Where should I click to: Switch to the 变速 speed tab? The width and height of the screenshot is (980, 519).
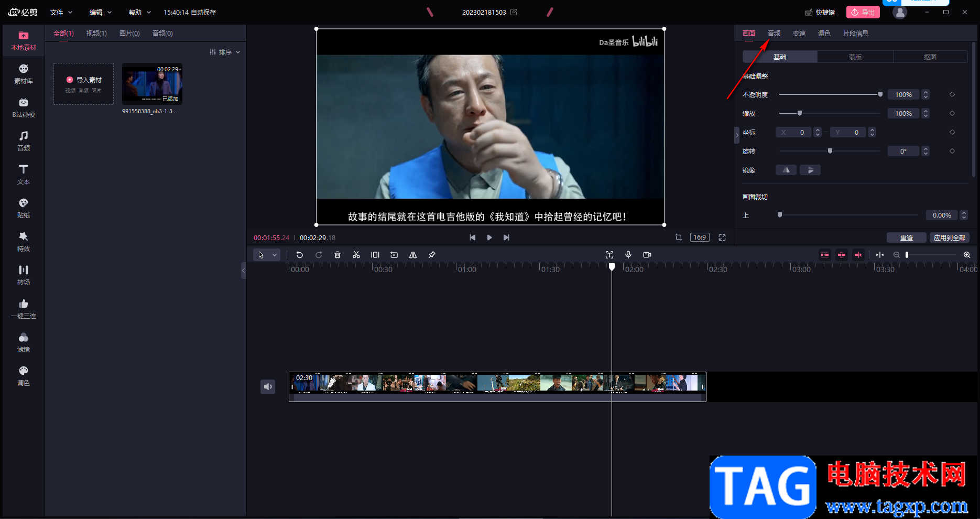[x=799, y=33]
